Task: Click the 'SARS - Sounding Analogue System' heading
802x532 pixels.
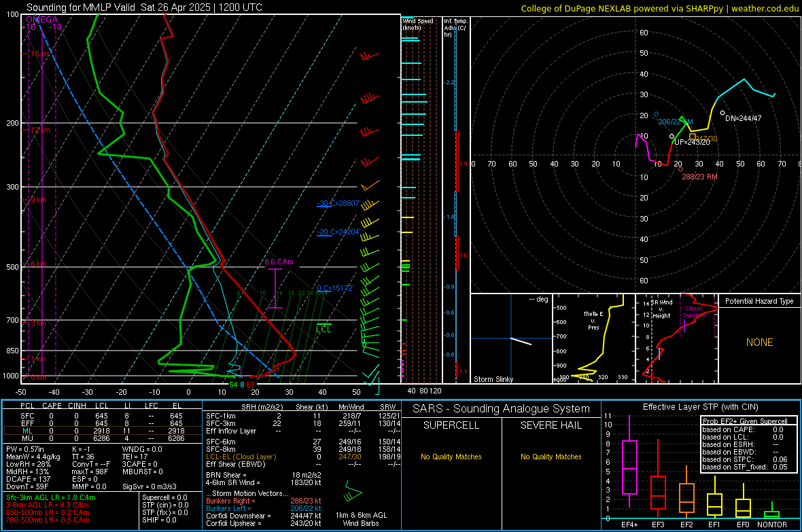Action: (x=502, y=409)
